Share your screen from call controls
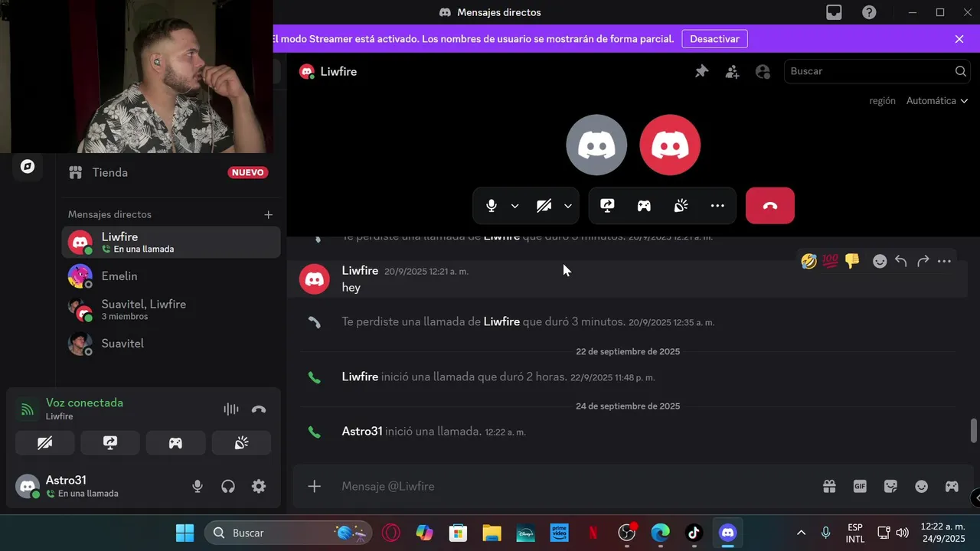This screenshot has width=980, height=551. tap(607, 206)
